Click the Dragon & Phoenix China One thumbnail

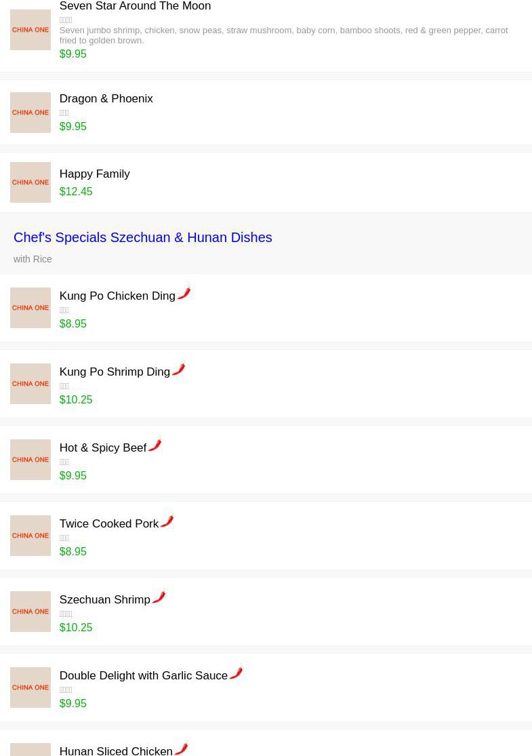pos(30,113)
